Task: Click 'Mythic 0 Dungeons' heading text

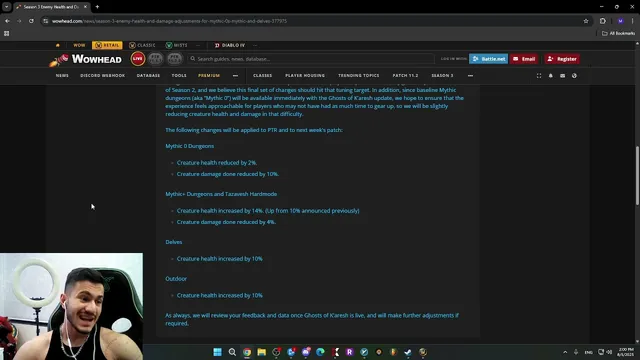Action: 189,146
